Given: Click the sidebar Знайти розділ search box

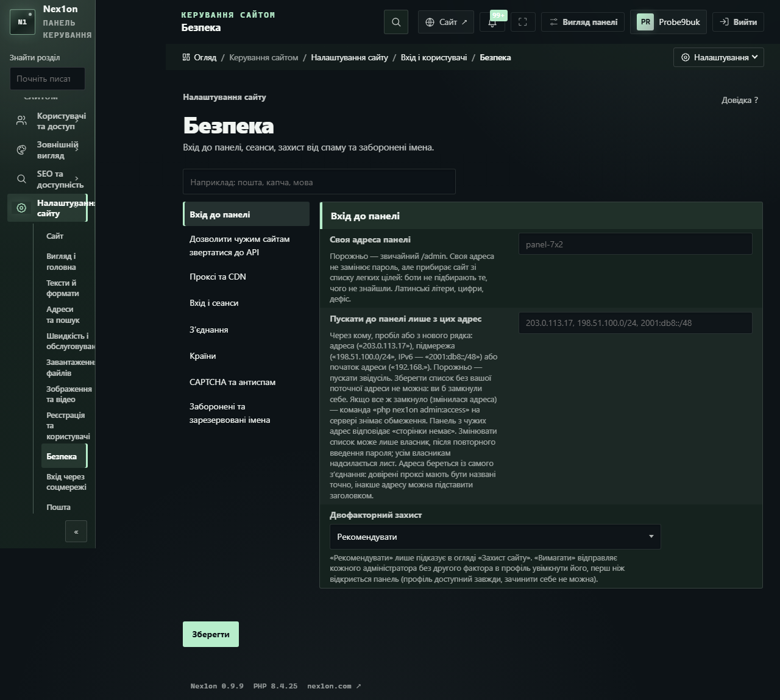Looking at the screenshot, I should (x=48, y=79).
